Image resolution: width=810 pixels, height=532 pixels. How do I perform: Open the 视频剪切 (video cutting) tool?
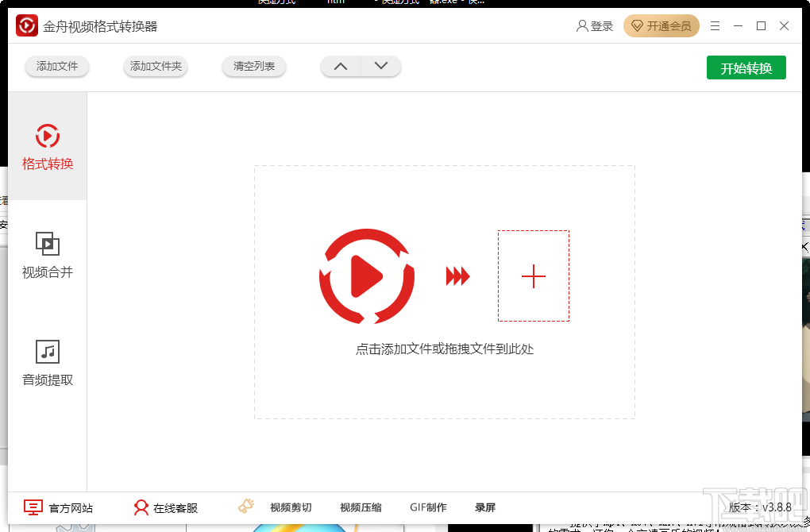click(x=292, y=507)
